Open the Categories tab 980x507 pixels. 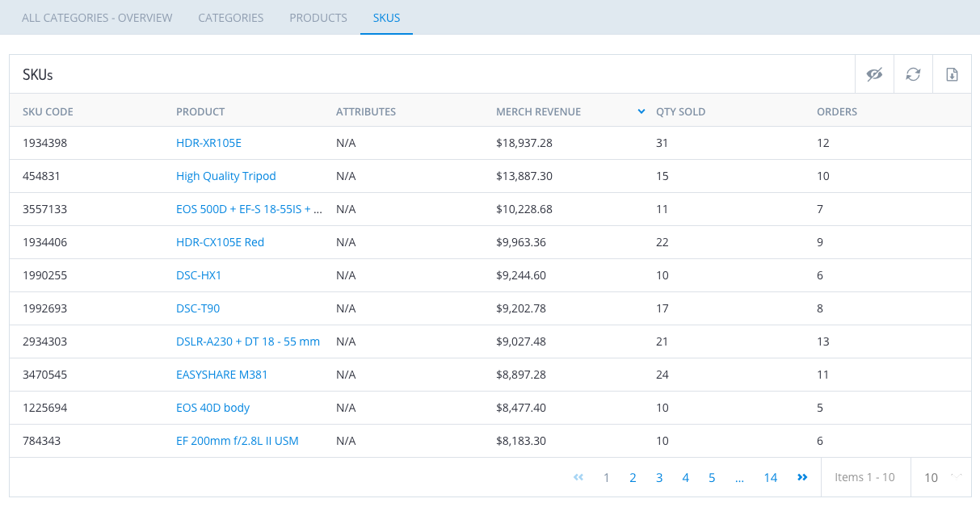pyautogui.click(x=231, y=18)
